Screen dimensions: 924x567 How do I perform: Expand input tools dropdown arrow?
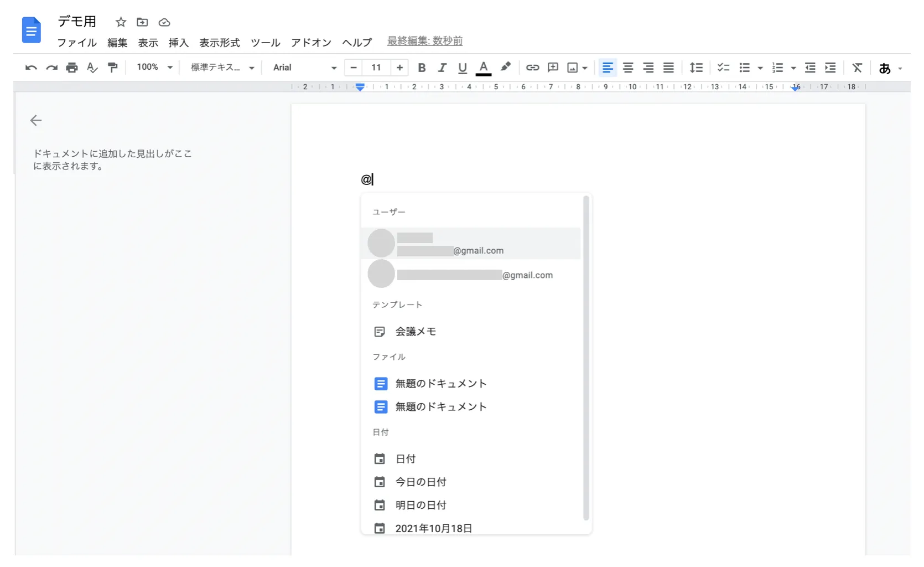tap(900, 69)
